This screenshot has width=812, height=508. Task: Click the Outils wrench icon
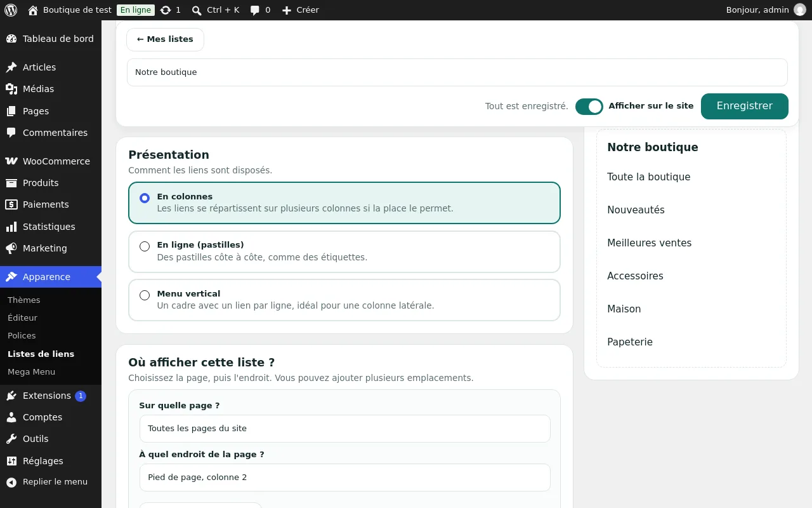[11, 439]
